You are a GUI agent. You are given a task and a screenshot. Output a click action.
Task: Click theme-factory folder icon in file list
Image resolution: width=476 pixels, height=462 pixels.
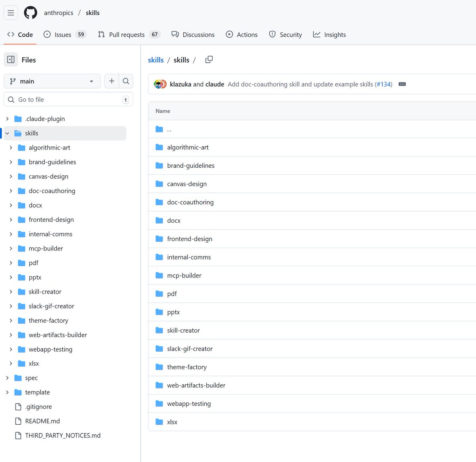pos(159,367)
